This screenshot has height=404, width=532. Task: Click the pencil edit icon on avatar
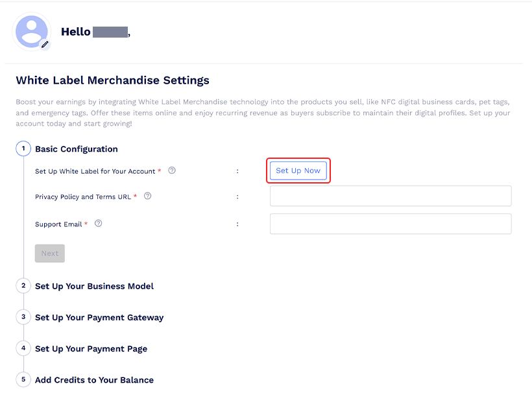45,45
